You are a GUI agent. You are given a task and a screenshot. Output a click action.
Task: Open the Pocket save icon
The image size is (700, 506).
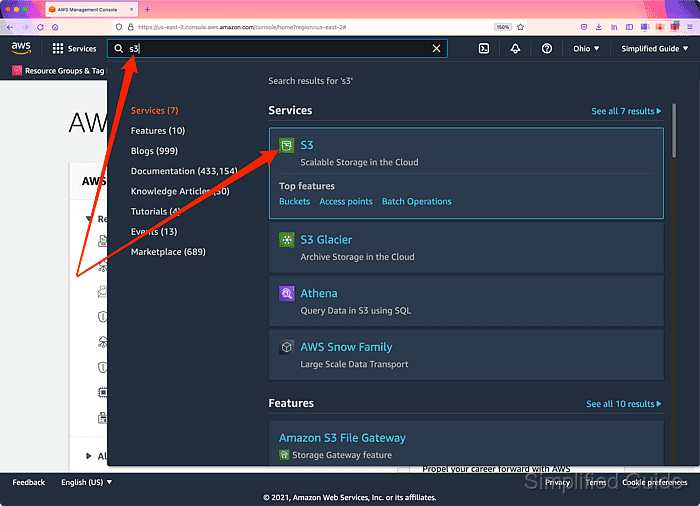(584, 27)
